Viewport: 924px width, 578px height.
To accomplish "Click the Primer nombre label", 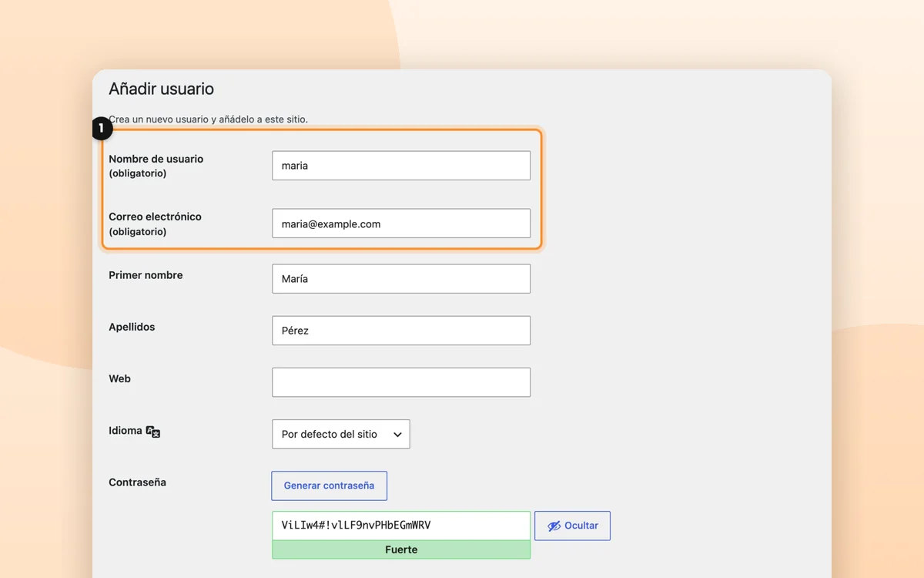I will [146, 275].
